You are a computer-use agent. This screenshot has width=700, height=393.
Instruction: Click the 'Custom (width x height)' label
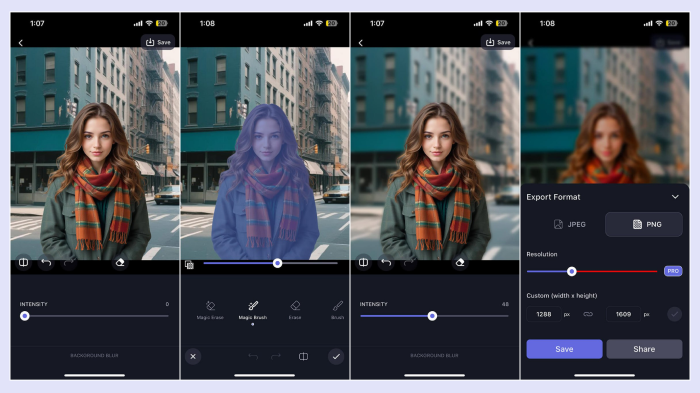tap(562, 296)
